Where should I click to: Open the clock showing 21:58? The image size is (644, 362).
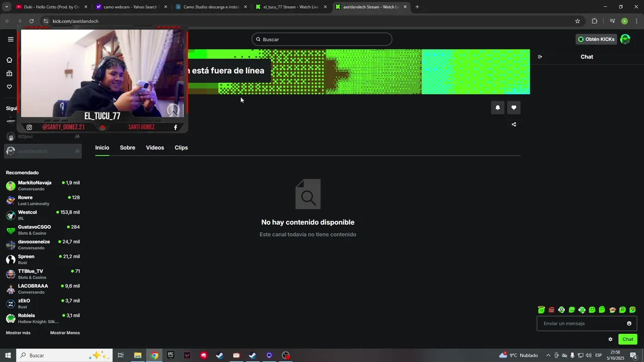pyautogui.click(x=615, y=355)
